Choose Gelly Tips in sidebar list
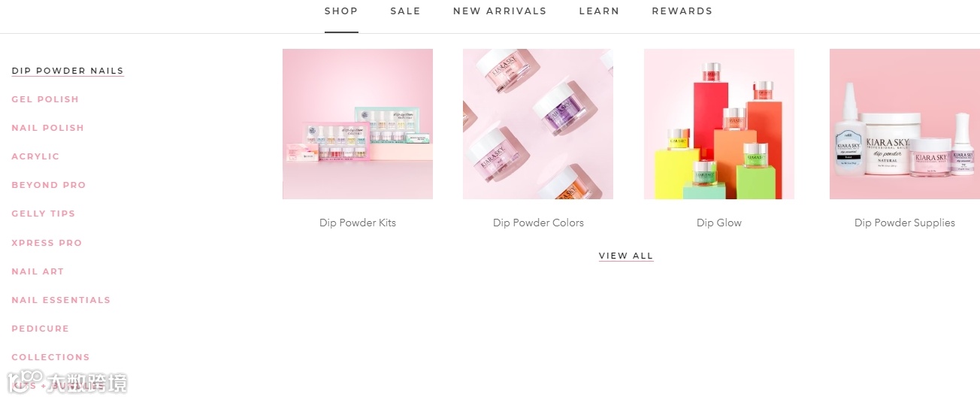 coord(43,214)
